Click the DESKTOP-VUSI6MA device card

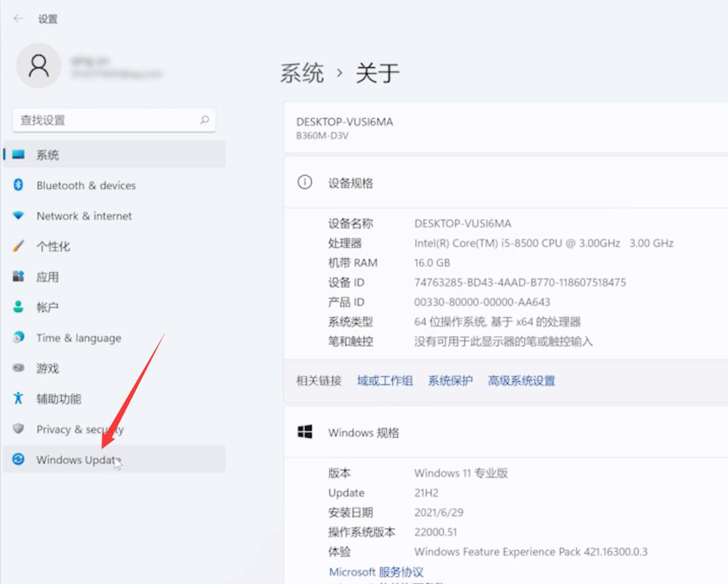(x=506, y=127)
